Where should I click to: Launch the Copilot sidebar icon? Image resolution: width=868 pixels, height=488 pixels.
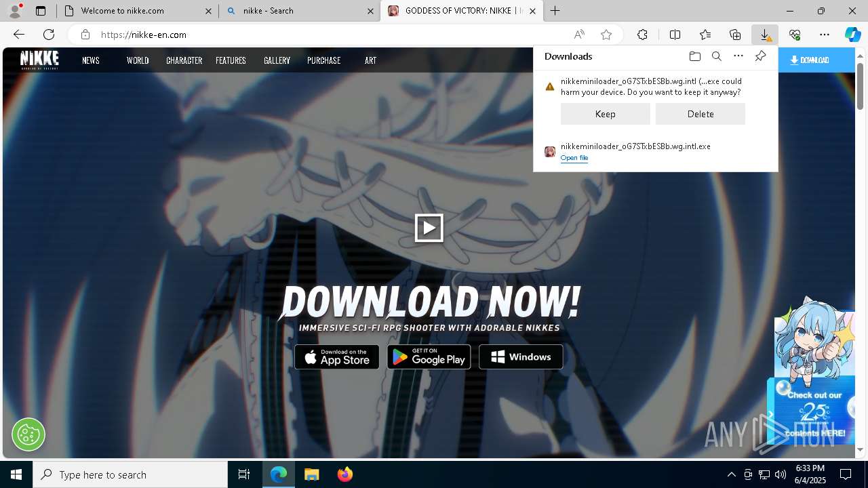[852, 35]
